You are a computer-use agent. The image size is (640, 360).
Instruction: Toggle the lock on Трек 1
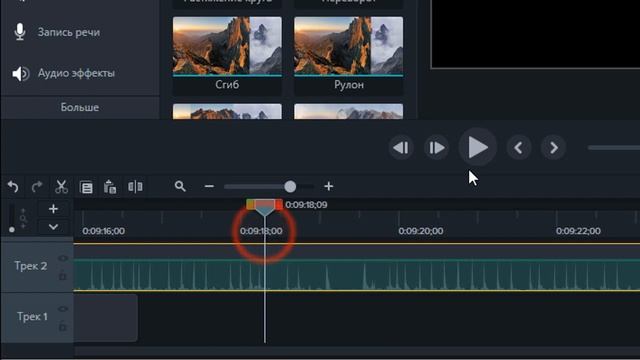coord(62,327)
